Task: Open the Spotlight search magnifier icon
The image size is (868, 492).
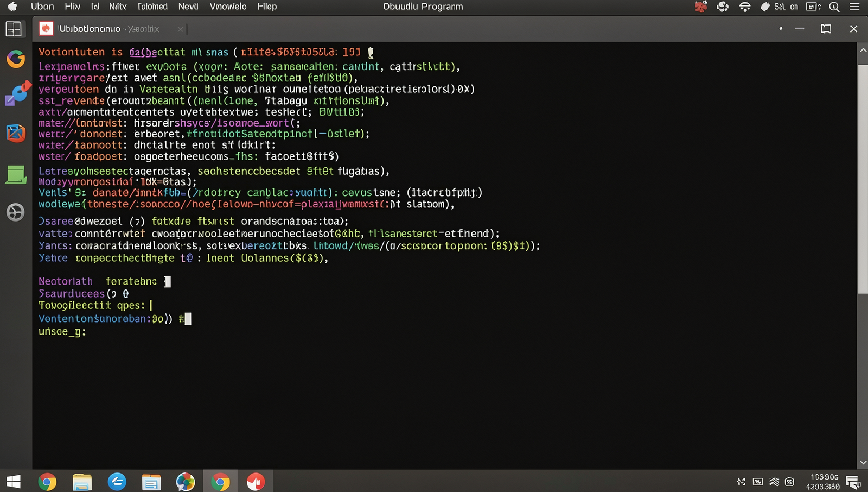Action: 834,7
